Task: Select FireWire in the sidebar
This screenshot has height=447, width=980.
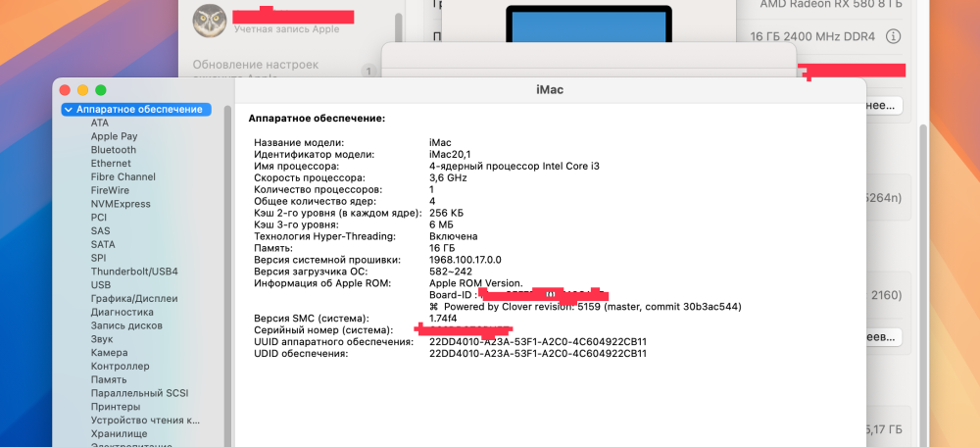Action: (x=110, y=190)
